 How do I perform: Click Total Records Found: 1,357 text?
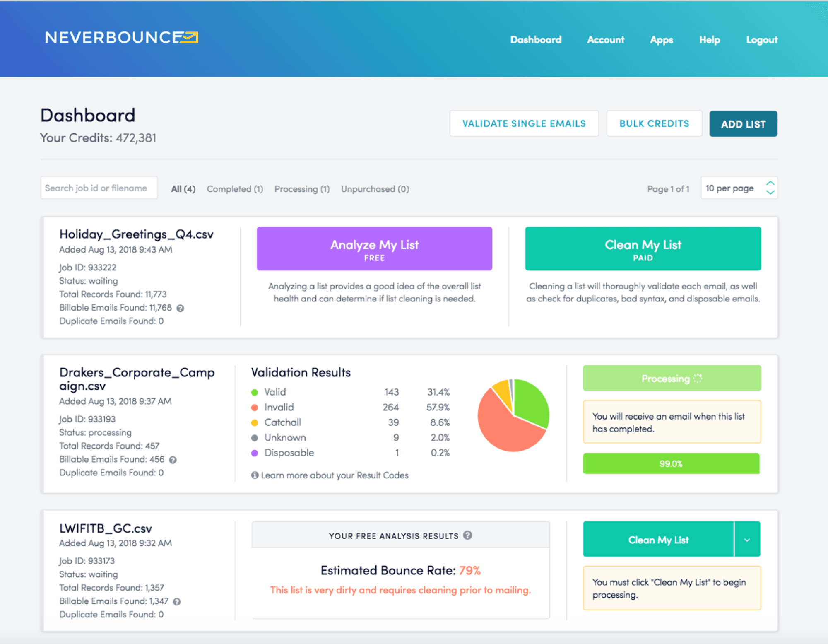111,588
